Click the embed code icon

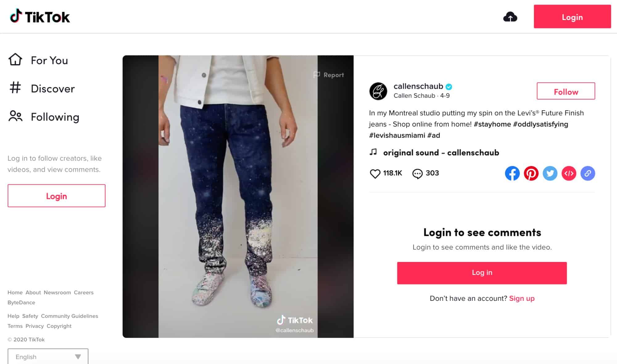pos(569,173)
